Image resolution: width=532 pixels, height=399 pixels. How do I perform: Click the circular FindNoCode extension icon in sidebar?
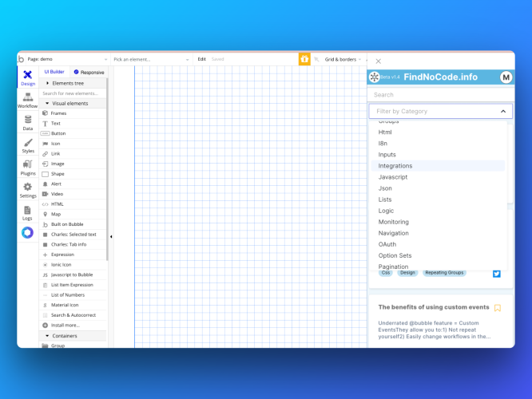tap(27, 232)
